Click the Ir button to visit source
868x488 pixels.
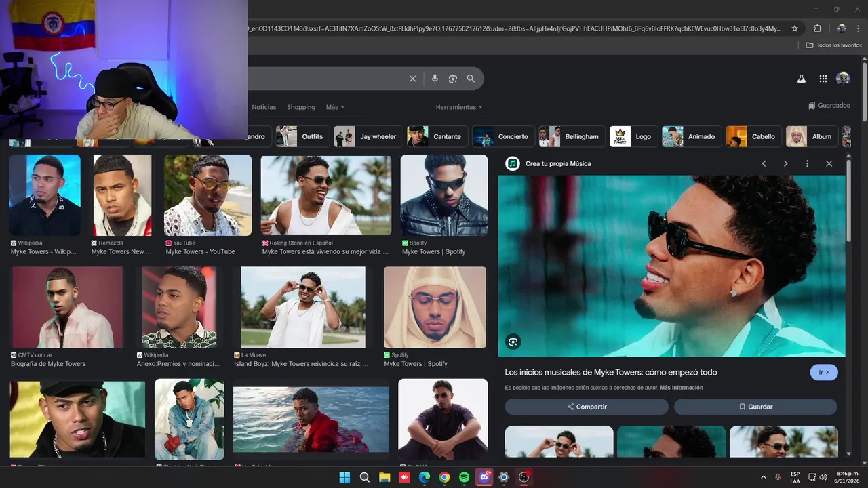coord(824,372)
